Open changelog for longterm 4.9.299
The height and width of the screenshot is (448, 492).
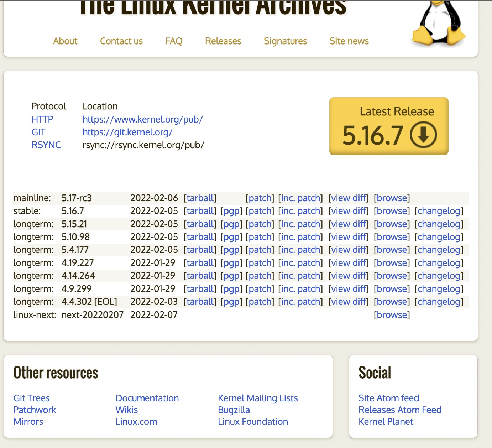pos(439,289)
